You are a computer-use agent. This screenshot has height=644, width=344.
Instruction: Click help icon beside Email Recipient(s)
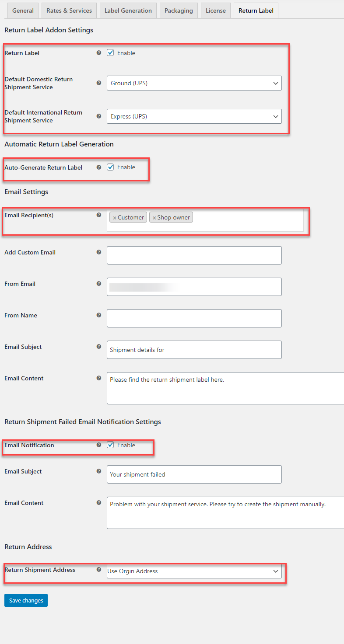[99, 215]
